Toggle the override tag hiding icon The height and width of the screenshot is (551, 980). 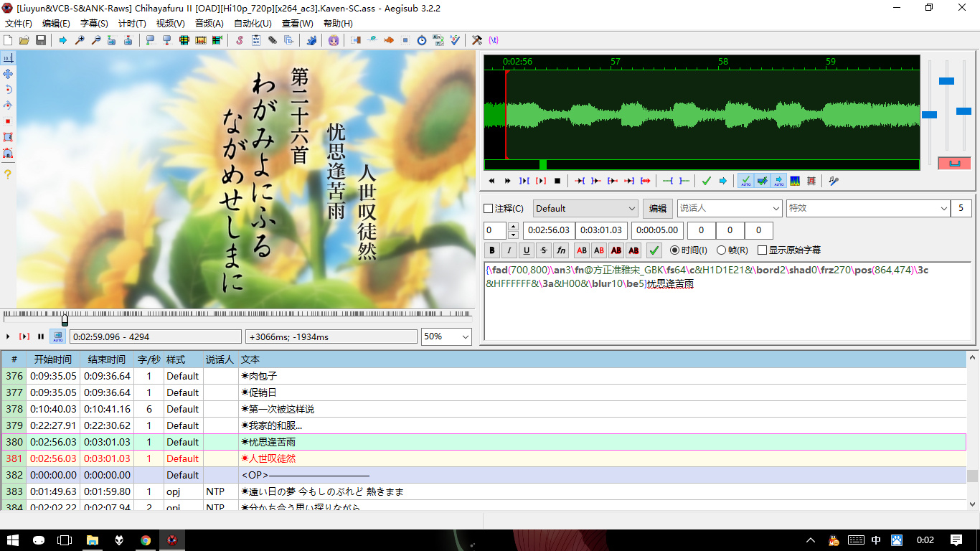click(x=494, y=40)
